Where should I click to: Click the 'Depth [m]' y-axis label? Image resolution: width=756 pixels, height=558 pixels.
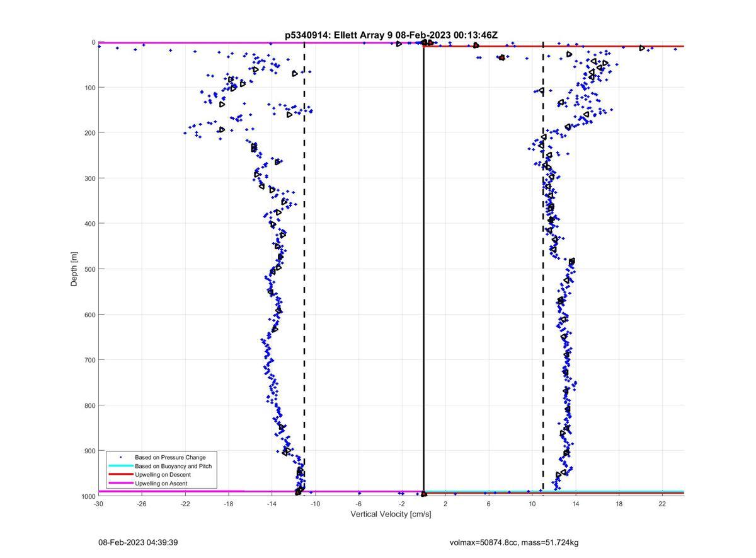[74, 269]
